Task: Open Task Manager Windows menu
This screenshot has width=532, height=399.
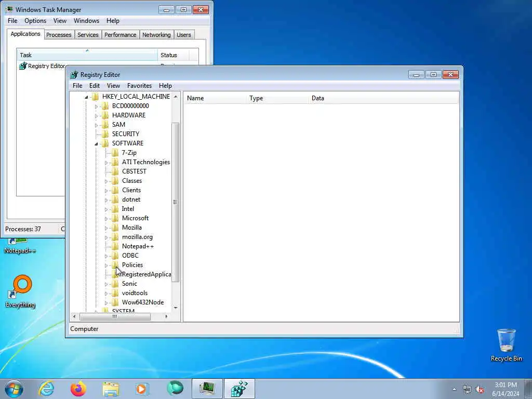Action: coord(87,21)
